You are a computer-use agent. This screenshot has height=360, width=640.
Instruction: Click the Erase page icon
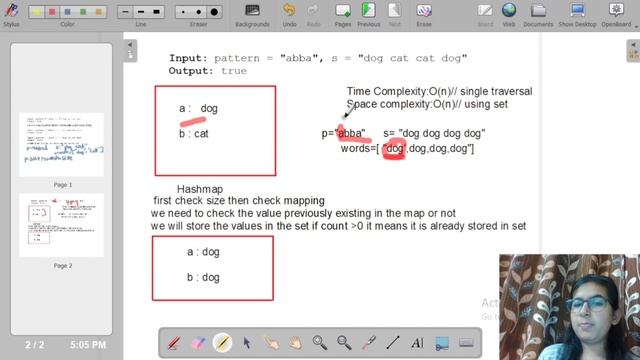[424, 15]
